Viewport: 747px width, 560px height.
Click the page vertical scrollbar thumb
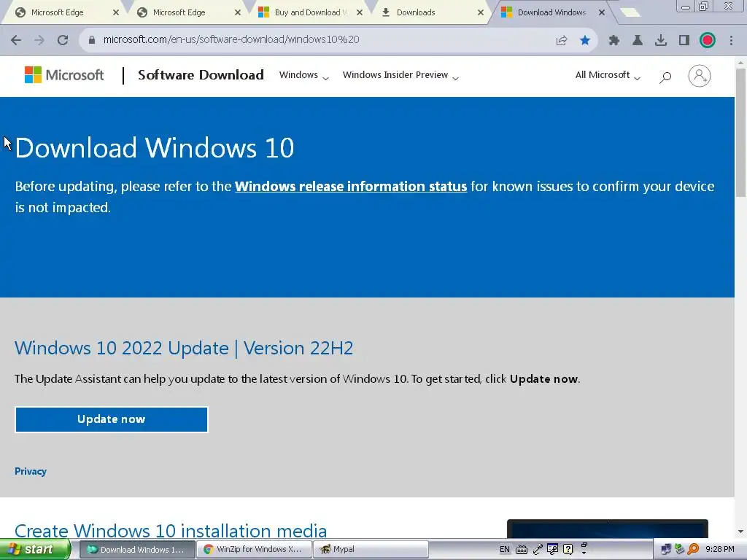tap(741, 133)
